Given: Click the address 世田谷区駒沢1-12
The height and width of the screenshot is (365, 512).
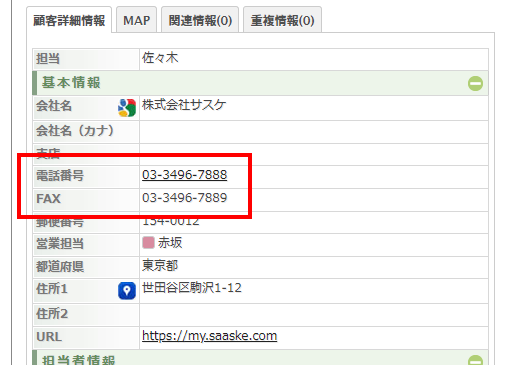Looking at the screenshot, I should point(192,288).
